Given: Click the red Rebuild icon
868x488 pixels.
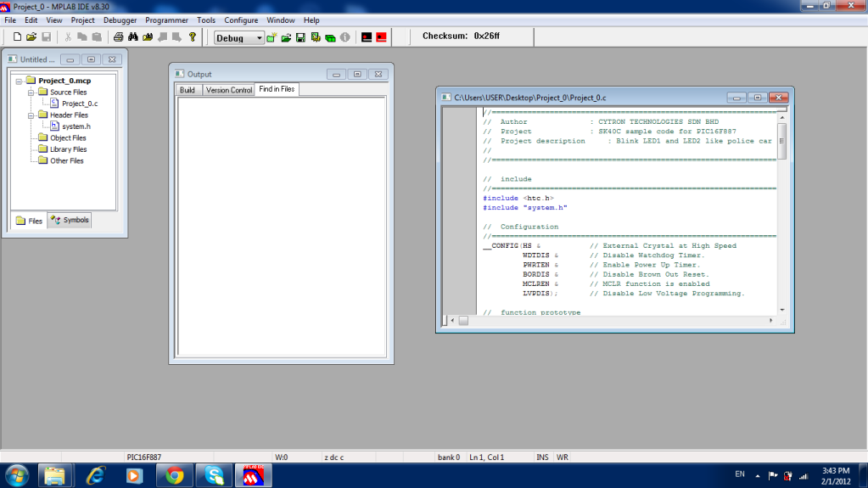Looking at the screenshot, I should [x=382, y=37].
